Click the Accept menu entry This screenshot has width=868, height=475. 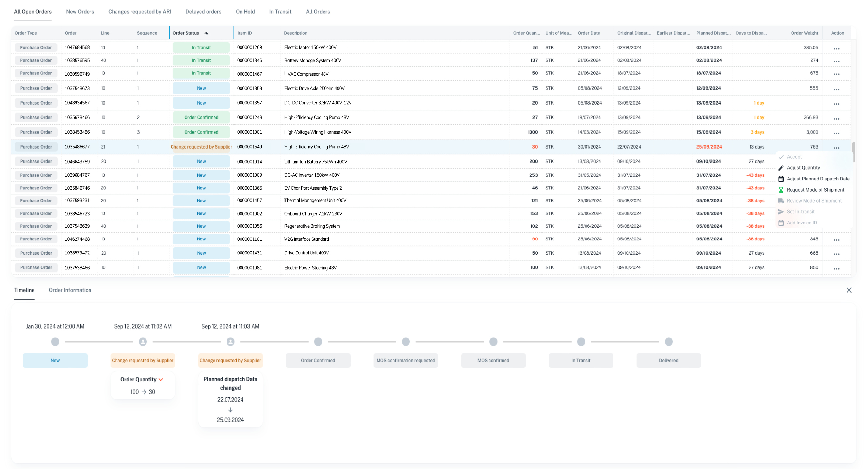pos(794,157)
